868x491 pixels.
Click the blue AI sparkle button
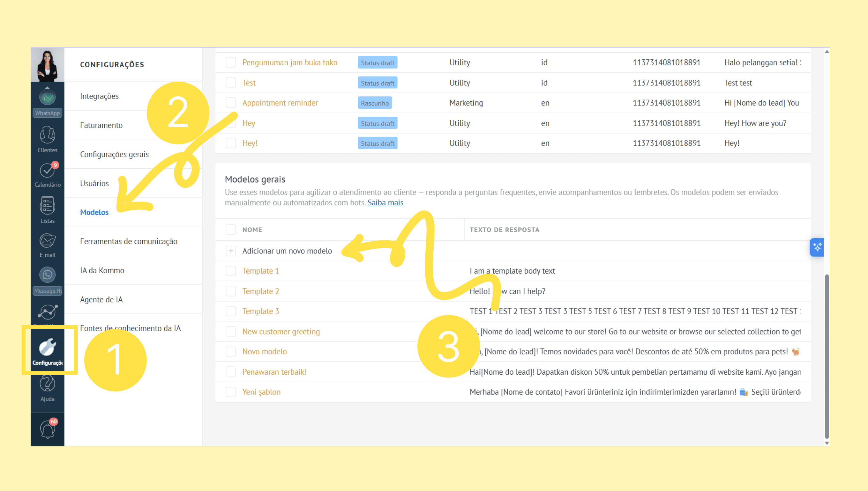tap(817, 247)
